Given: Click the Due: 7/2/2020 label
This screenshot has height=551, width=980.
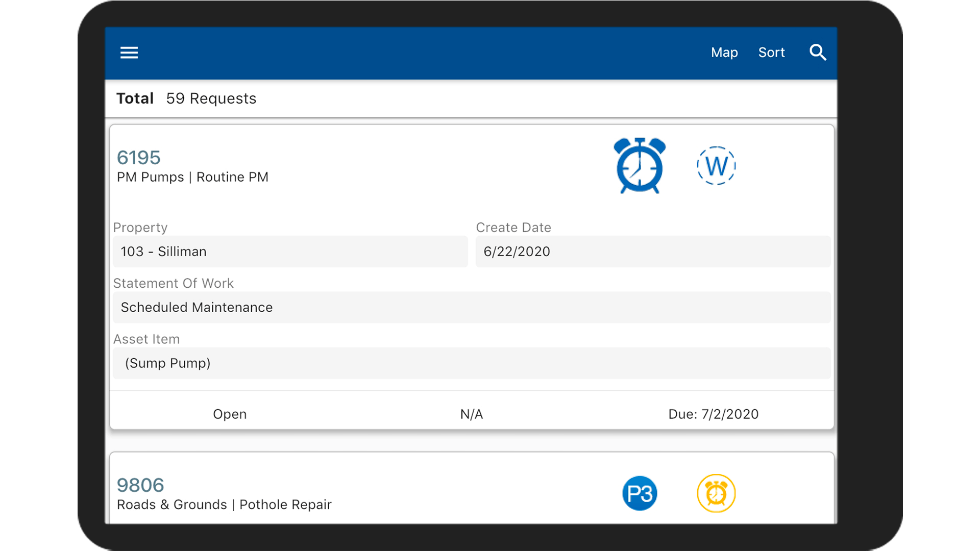Looking at the screenshot, I should (713, 414).
